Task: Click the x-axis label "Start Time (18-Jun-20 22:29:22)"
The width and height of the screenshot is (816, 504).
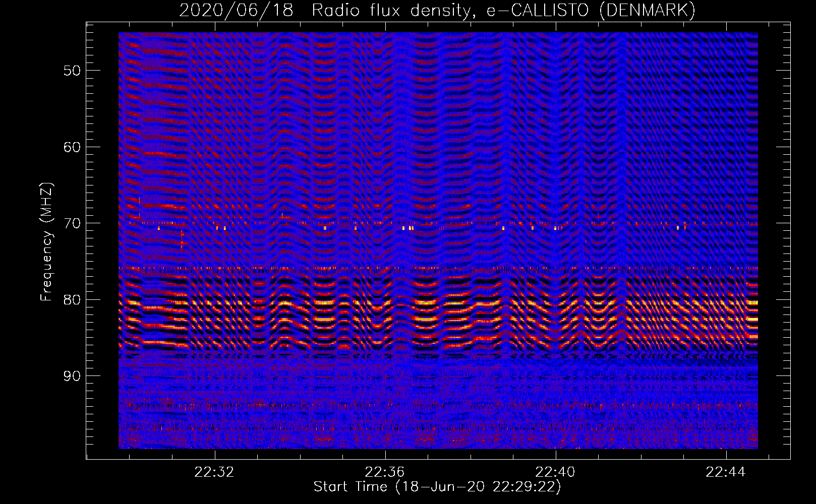Action: tap(437, 487)
